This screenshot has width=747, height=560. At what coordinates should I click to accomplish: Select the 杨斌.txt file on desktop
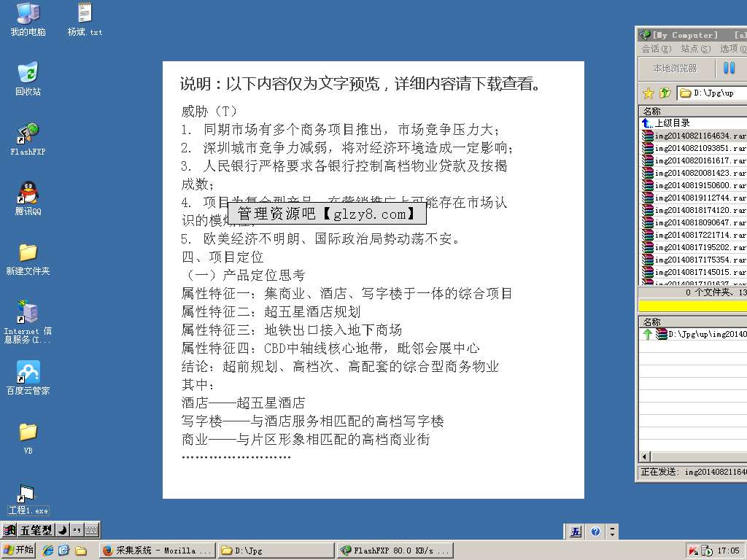coord(85,19)
